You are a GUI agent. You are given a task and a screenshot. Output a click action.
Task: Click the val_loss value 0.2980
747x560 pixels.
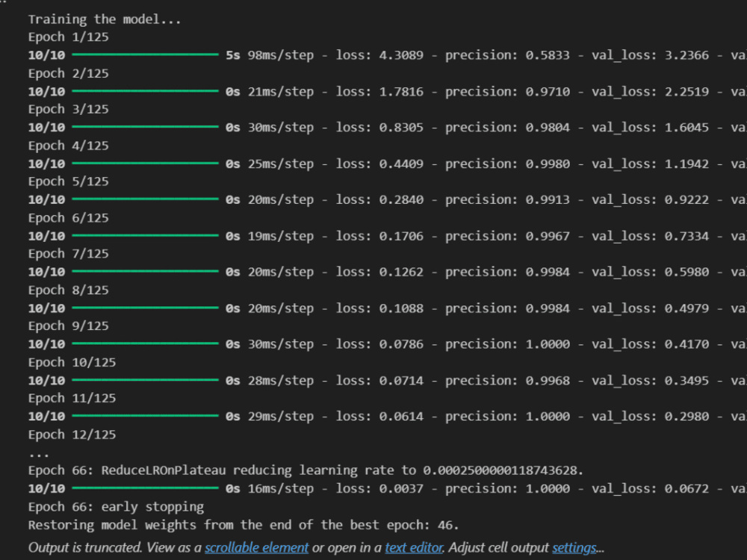[687, 416]
